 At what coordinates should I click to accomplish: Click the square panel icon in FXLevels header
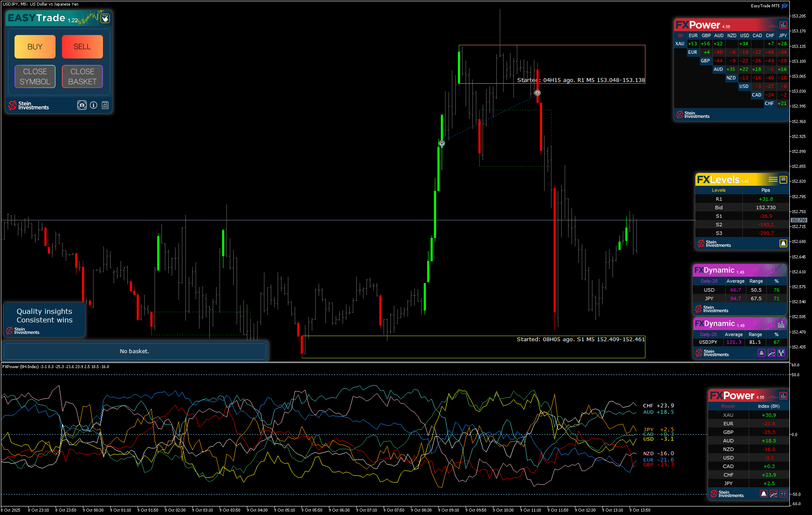[x=783, y=180]
